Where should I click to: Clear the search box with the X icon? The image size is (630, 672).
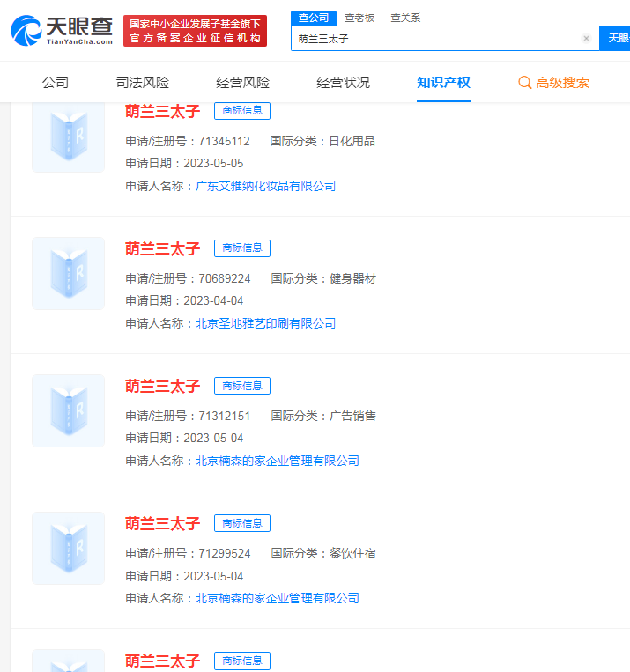586,38
